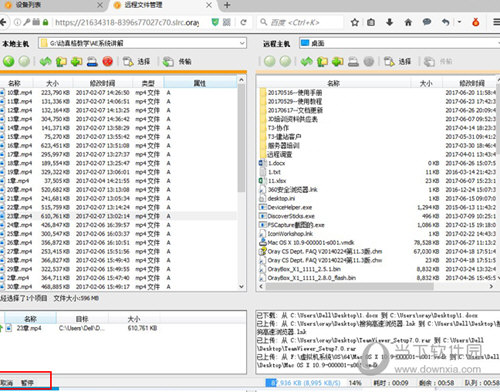Click 暂停 to pause transfer
Screen dimensions: 500x392
point(27,382)
